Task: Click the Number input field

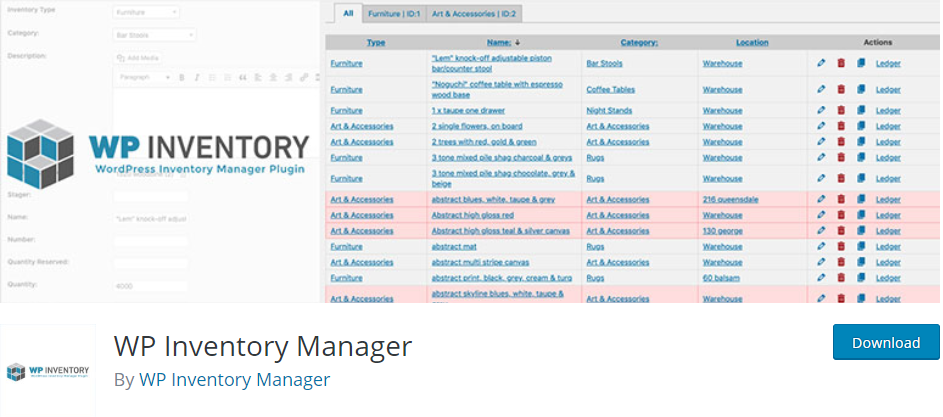Action: click(x=150, y=241)
